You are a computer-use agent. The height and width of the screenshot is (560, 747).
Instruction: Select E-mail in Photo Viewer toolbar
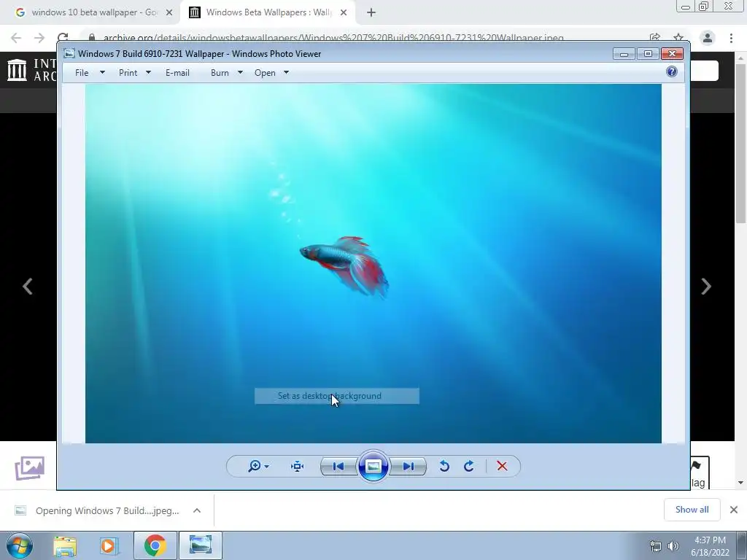pos(178,73)
